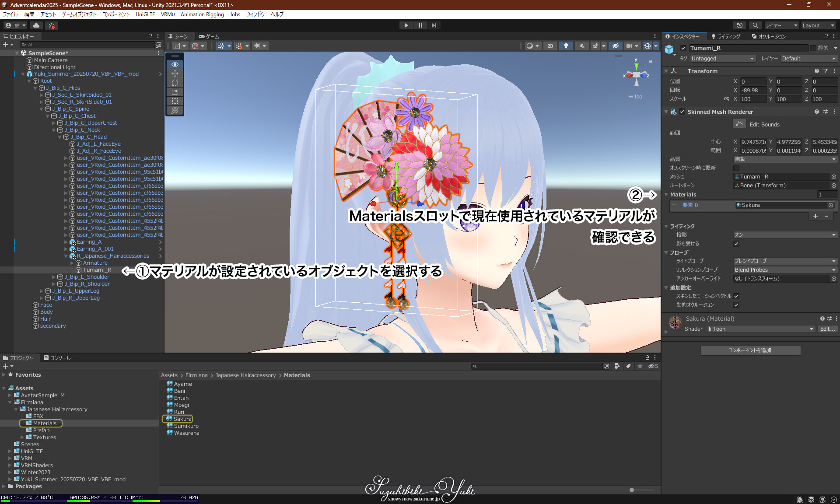Click the Edit Bounds icon button

pos(739,124)
